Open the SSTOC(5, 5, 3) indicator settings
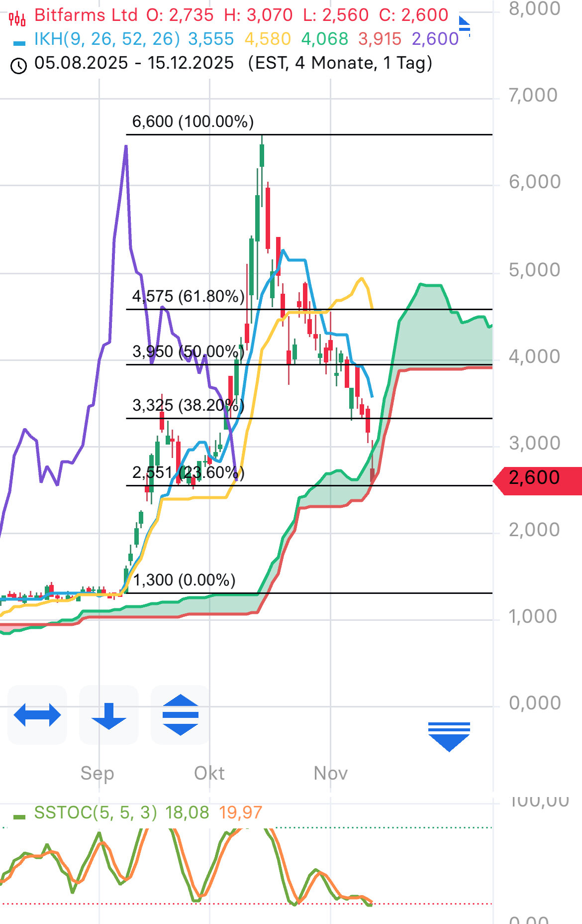The width and height of the screenshot is (582, 924). coord(95,812)
